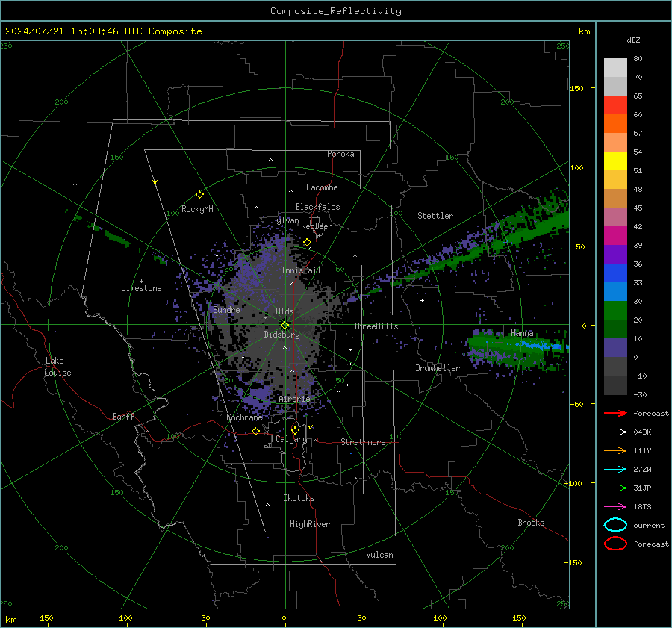Click the Banff label
The image size is (672, 628).
[x=123, y=416]
